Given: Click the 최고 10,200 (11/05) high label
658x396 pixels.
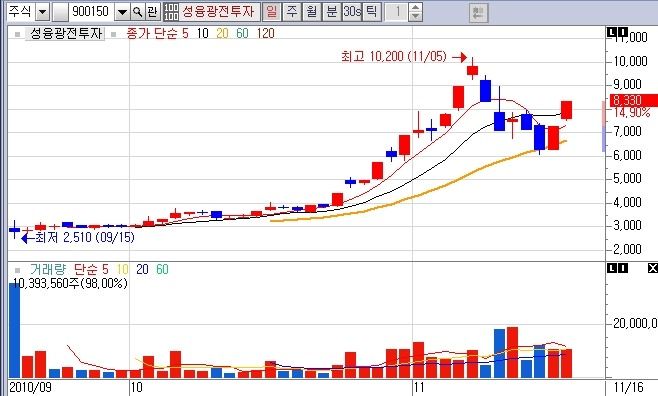Looking at the screenshot, I should point(394,56).
